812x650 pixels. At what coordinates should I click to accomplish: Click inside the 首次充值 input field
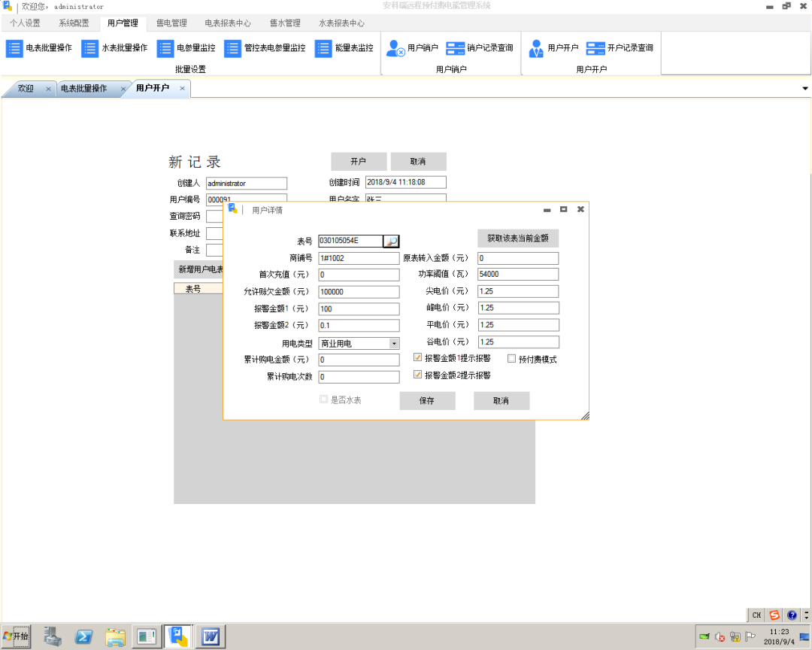[359, 275]
